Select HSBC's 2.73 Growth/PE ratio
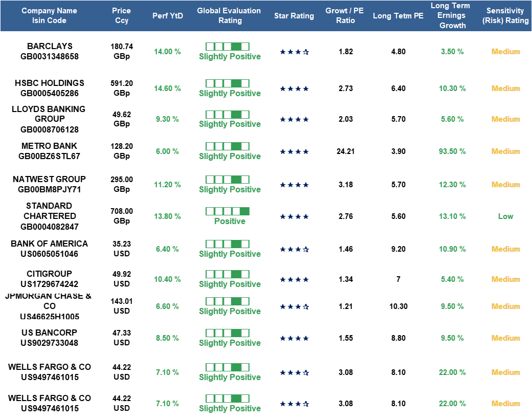The image size is (532, 420). pyautogui.click(x=346, y=89)
